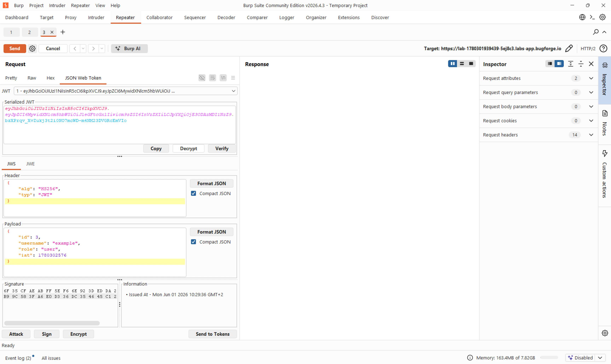Open the Inspector side tab
This screenshot has height=364, width=611.
pos(604,80)
